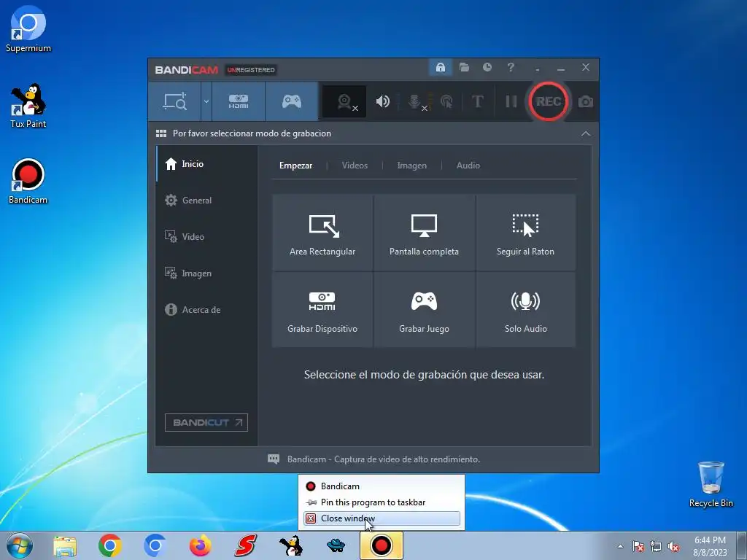This screenshot has height=560, width=747.
Task: Select screen recording mode in toolbar
Action: click(x=174, y=101)
